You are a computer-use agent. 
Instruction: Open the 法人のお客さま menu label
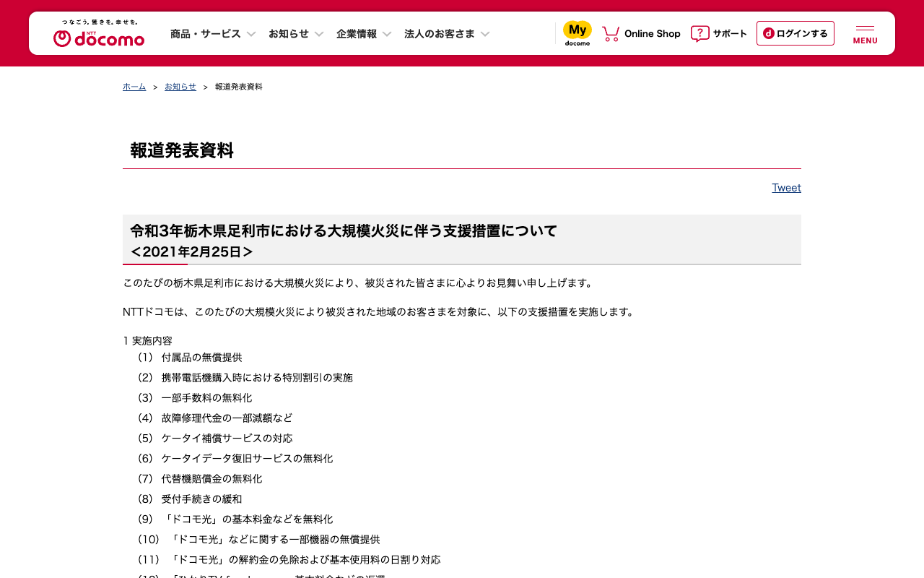(x=440, y=34)
